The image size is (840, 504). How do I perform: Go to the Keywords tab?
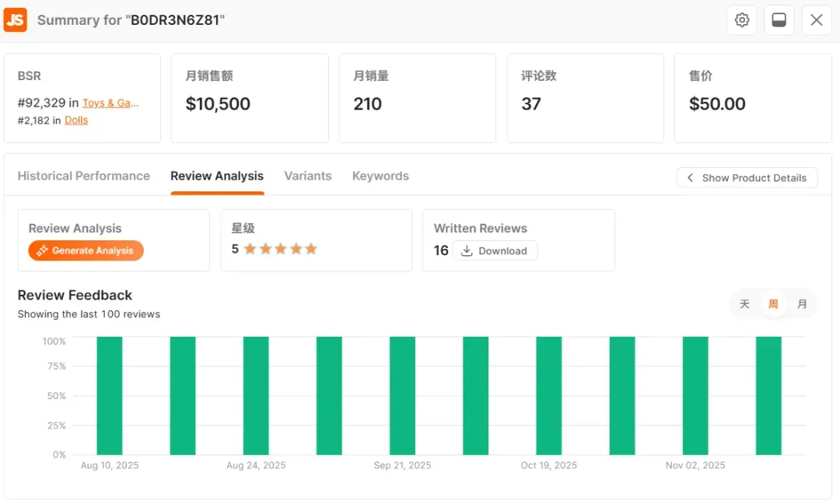click(x=380, y=177)
